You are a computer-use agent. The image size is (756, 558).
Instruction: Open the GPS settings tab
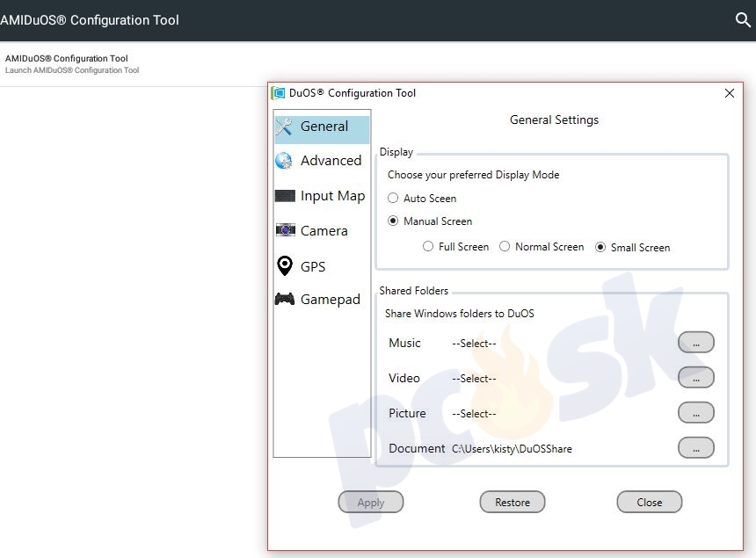(x=322, y=266)
